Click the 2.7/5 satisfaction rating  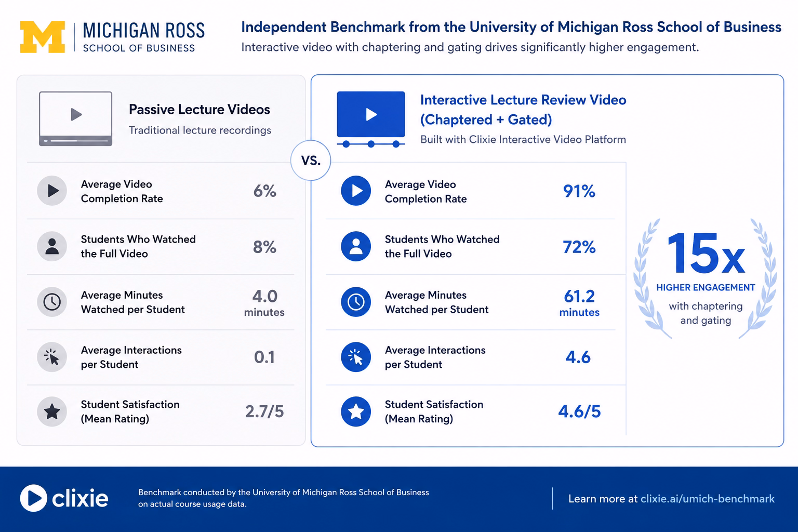coord(264,412)
